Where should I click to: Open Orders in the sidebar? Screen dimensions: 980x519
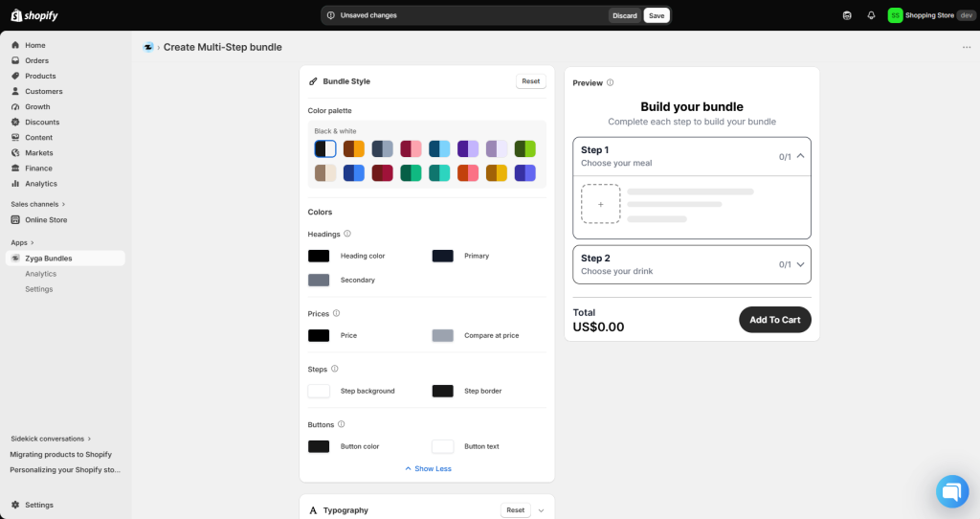coord(37,60)
